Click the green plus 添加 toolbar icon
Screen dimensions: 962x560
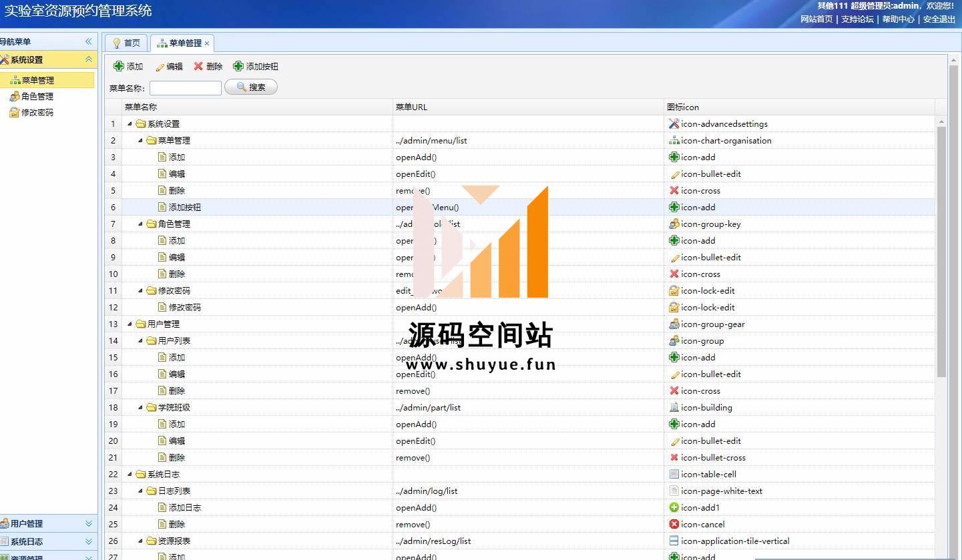click(x=119, y=66)
